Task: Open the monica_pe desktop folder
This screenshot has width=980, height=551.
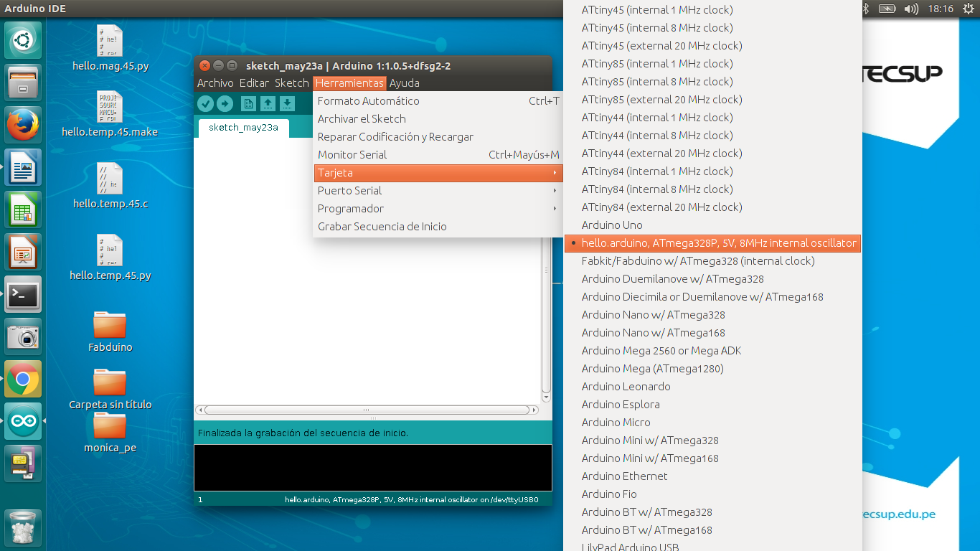Action: click(110, 433)
